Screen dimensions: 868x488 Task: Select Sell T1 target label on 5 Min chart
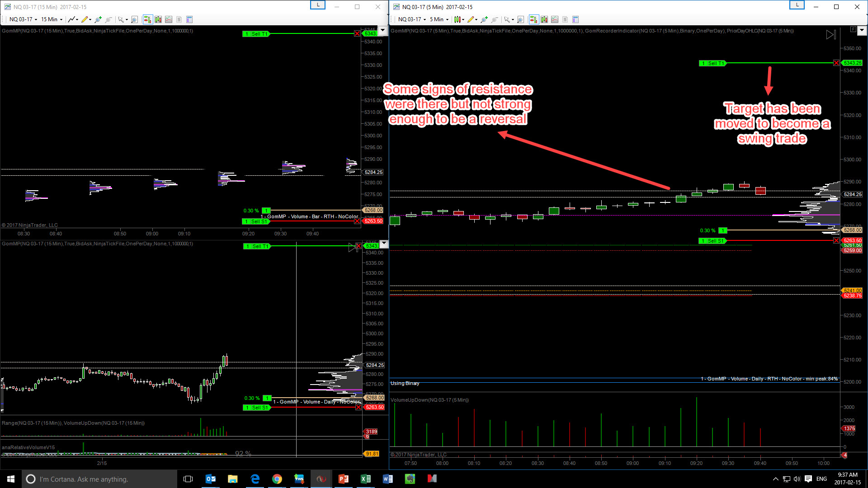pos(712,63)
